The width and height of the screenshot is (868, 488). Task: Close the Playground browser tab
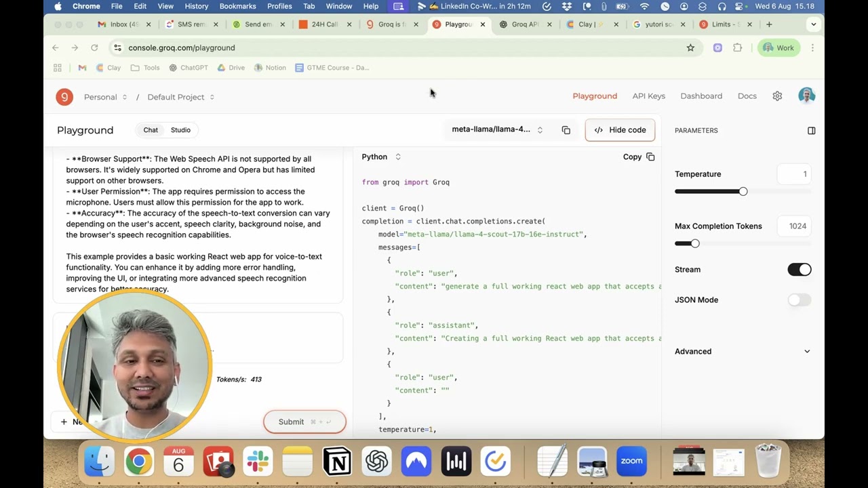tap(482, 24)
